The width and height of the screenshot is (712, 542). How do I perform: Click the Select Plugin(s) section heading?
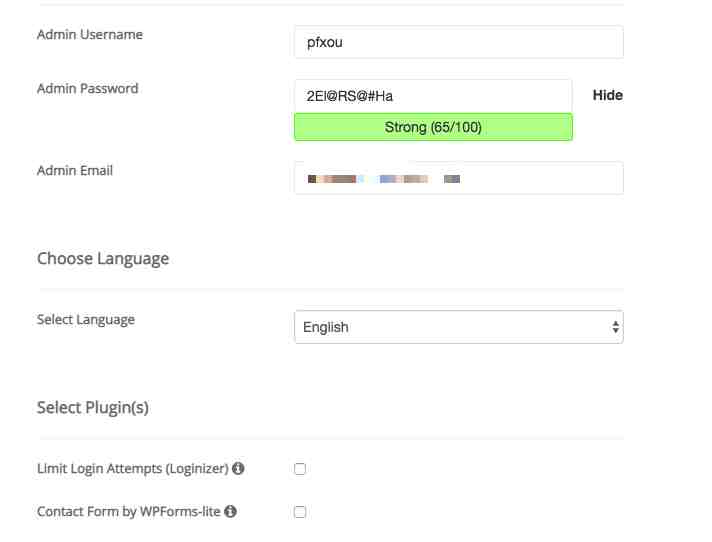(93, 408)
